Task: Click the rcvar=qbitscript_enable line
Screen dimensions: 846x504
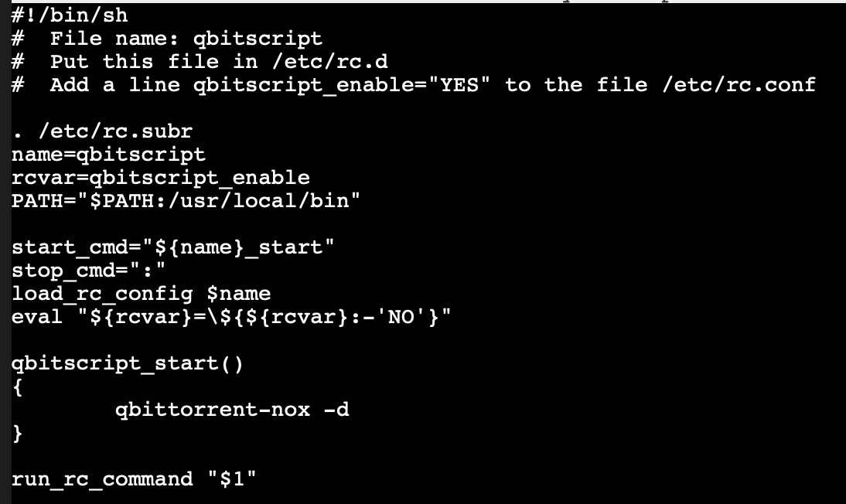Action: tap(161, 178)
